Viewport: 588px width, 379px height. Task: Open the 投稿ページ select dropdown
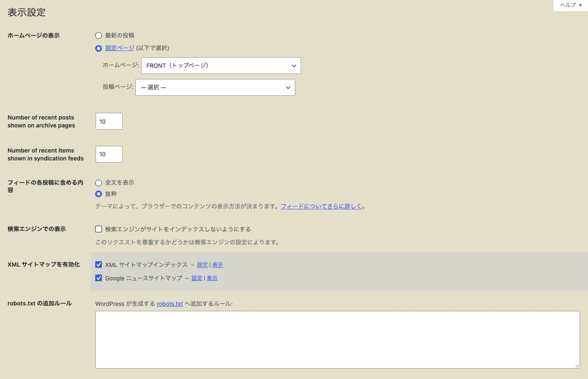click(215, 87)
